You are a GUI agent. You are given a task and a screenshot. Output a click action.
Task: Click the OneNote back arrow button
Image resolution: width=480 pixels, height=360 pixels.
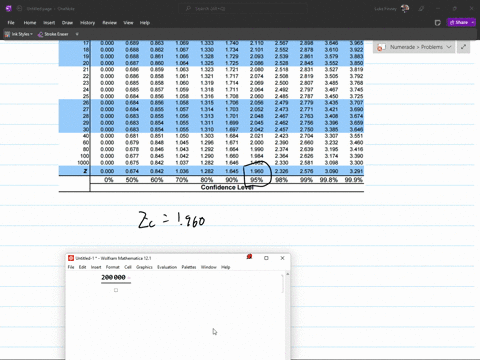tap(19, 9)
